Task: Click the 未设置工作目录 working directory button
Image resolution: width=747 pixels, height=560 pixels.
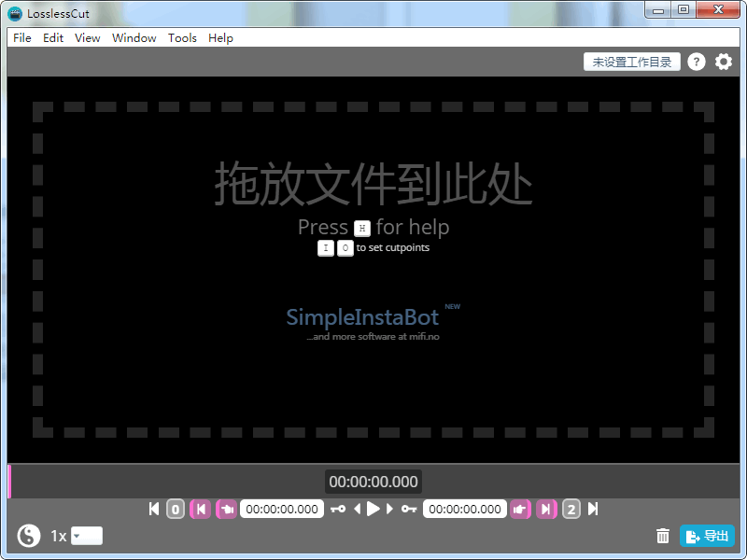Action: 632,62
